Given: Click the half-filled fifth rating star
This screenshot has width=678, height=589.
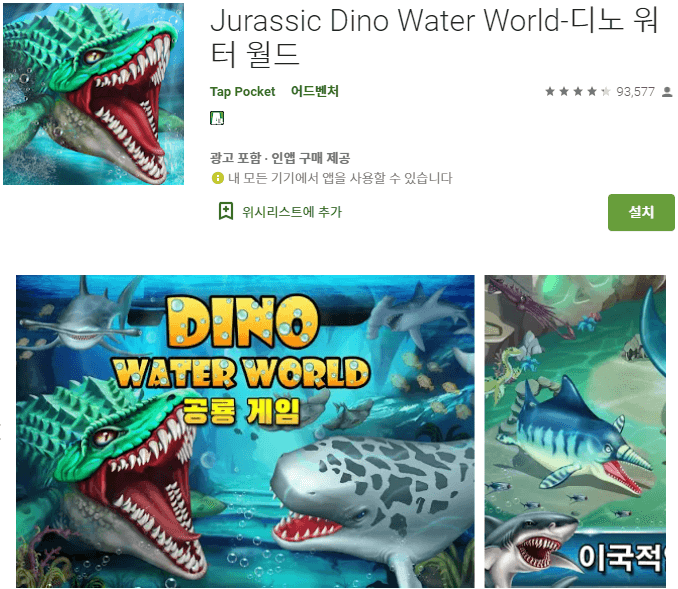Looking at the screenshot, I should click(606, 91).
